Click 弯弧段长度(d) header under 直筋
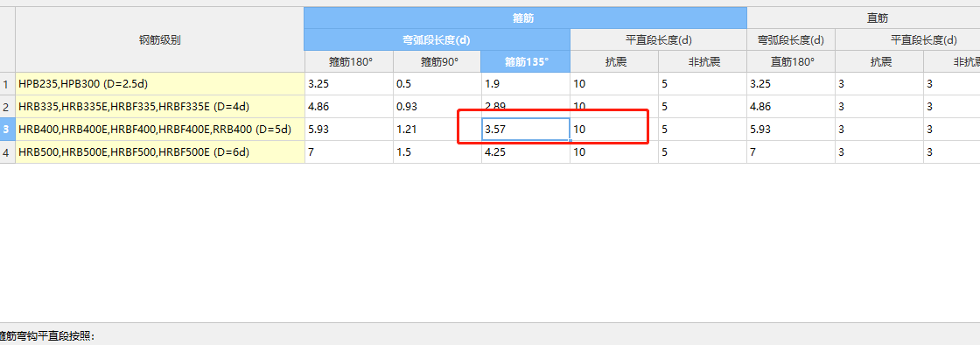 pos(791,40)
